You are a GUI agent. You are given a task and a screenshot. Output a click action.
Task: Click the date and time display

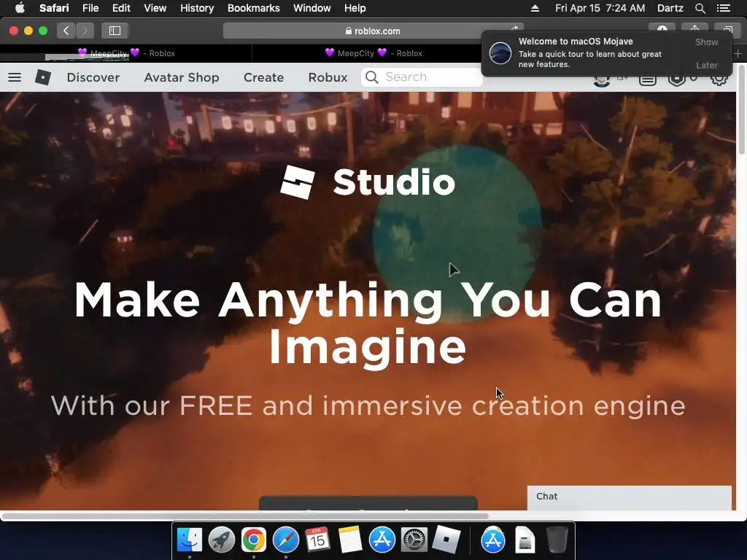[600, 8]
